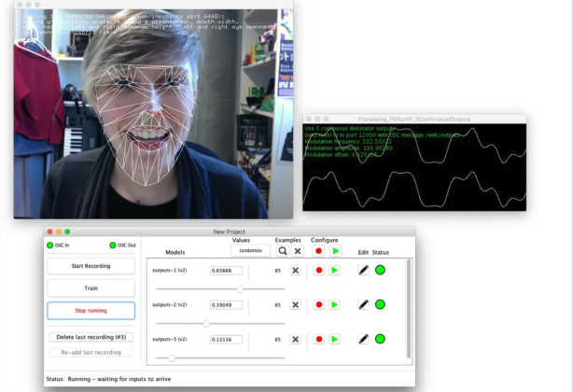573x392 pixels.
Task: Toggle run for outputs-1
Action: (x=334, y=271)
